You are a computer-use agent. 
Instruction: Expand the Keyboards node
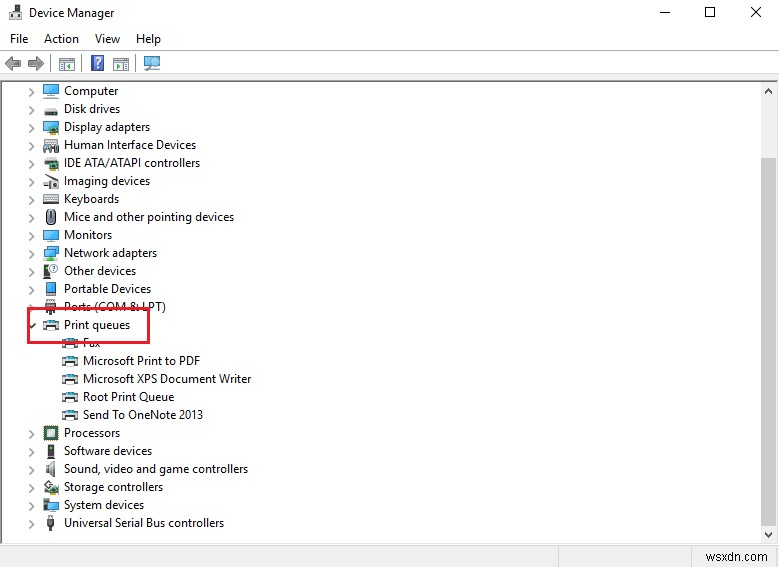click(31, 200)
